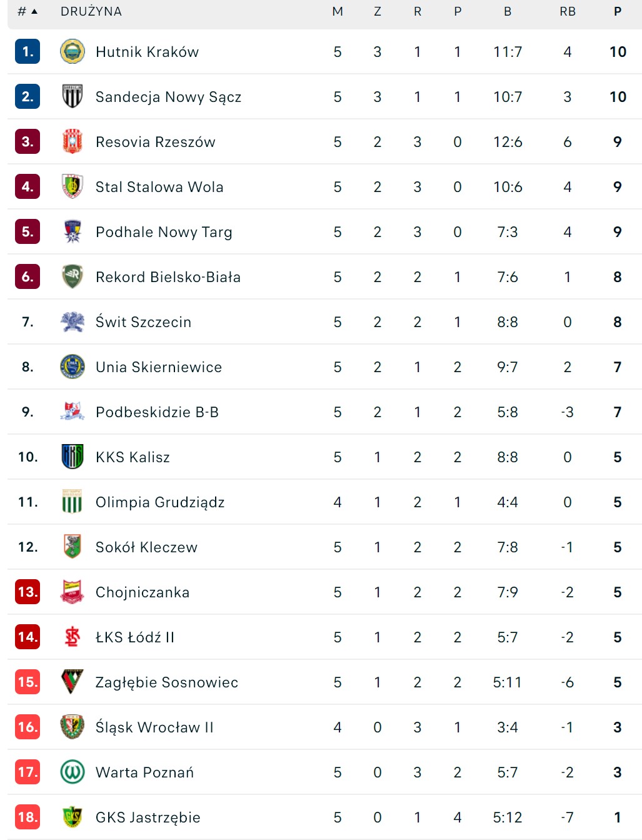
Task: Click the Hutnik Kraków club crest
Action: click(73, 52)
